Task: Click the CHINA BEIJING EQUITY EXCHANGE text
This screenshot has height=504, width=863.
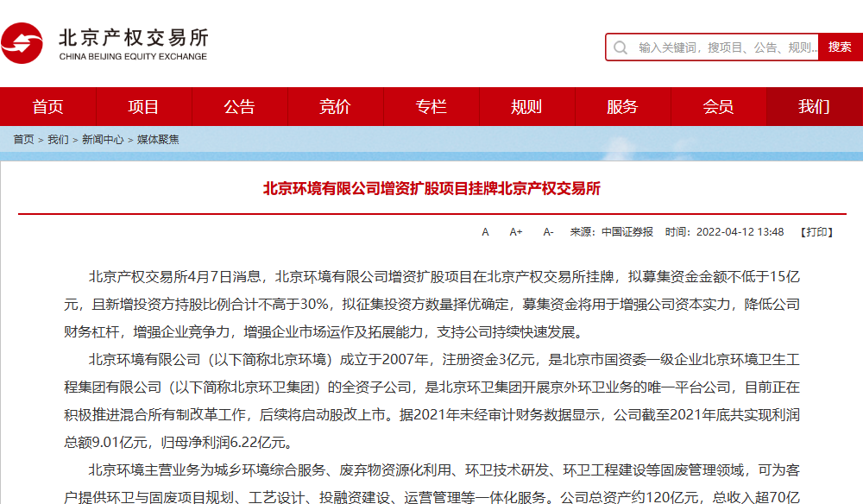Action: [x=133, y=56]
